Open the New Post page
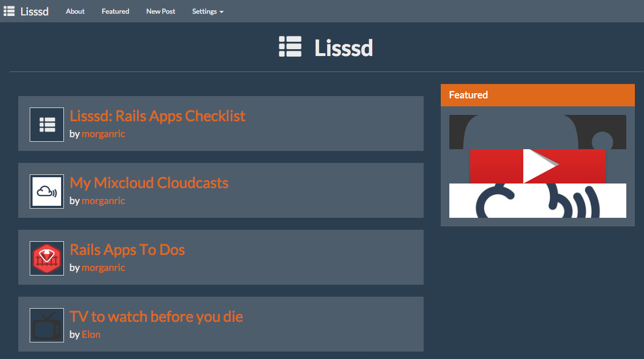644x359 pixels. tap(160, 11)
